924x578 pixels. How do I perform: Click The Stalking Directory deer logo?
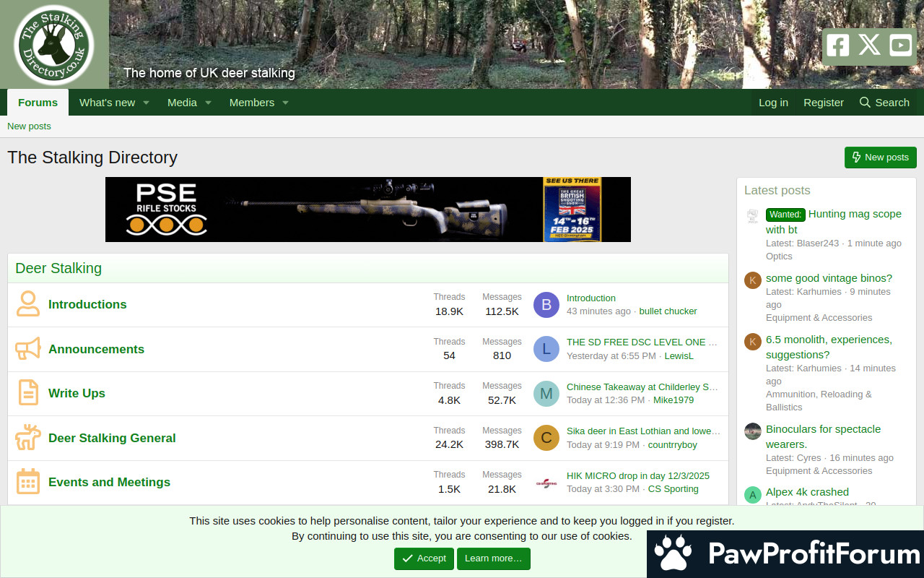click(54, 45)
